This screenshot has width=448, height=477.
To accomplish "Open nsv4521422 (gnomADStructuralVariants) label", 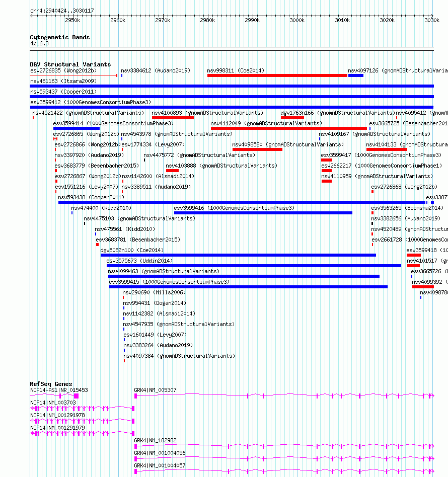I will [x=88, y=113].
